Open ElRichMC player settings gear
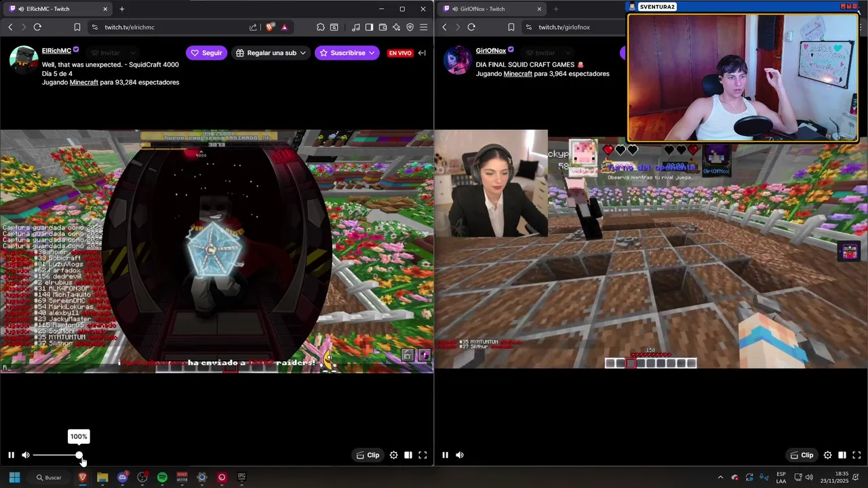This screenshot has width=868, height=488. [394, 455]
